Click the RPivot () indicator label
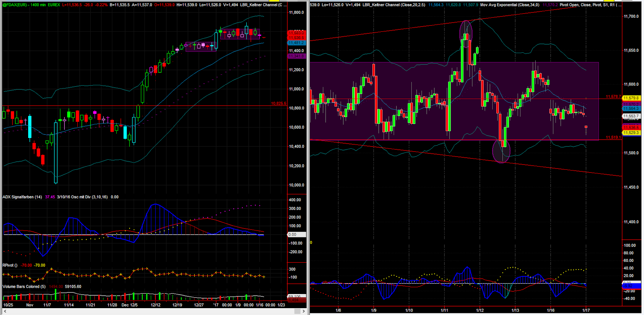Screen dimensions: 644x315 10,266
